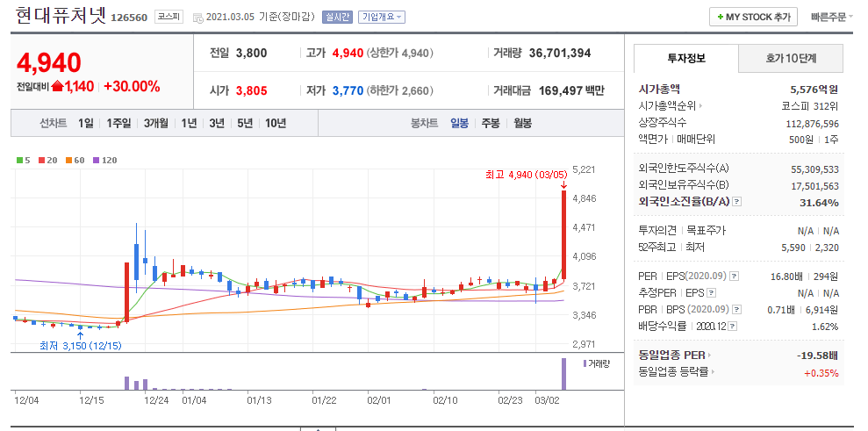Viewport: 868px width, 431px height.
Task: Click the orange 60-day moving average legend
Action: pos(74,160)
